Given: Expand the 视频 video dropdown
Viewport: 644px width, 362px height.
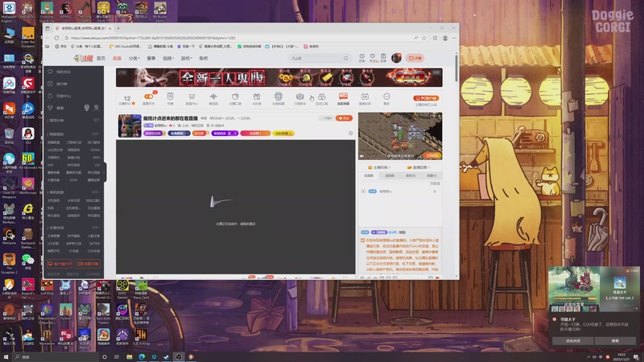Looking at the screenshot, I should [168, 58].
